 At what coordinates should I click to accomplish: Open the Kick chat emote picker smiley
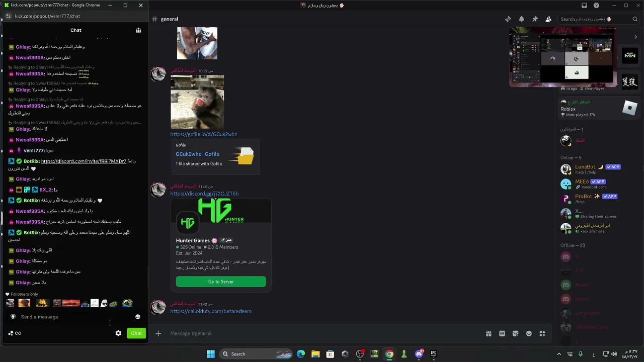coord(138,317)
